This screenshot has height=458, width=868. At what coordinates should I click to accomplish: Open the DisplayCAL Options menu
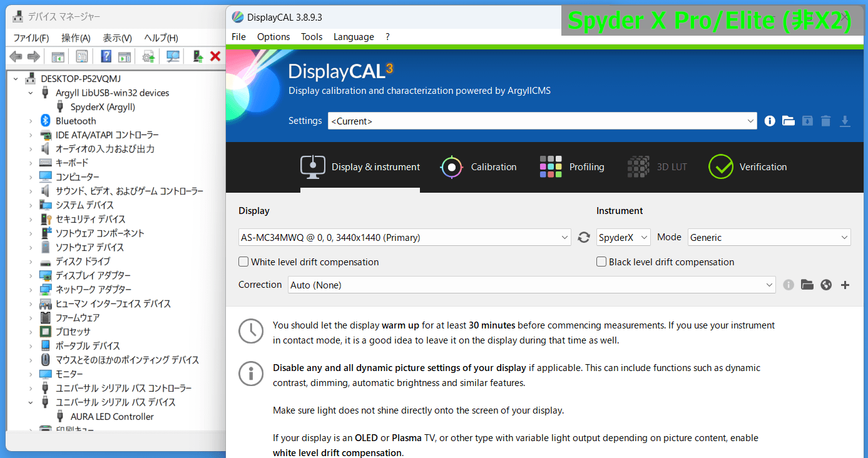273,37
